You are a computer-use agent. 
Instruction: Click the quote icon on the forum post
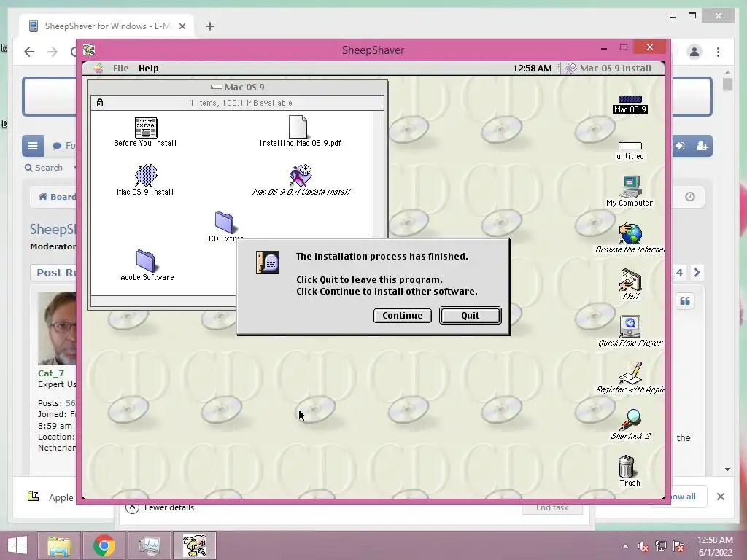[685, 301]
